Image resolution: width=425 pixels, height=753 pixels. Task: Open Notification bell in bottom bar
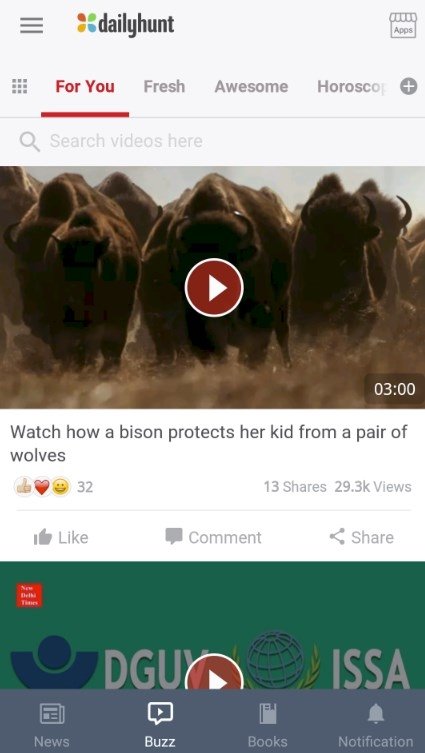[x=376, y=724]
